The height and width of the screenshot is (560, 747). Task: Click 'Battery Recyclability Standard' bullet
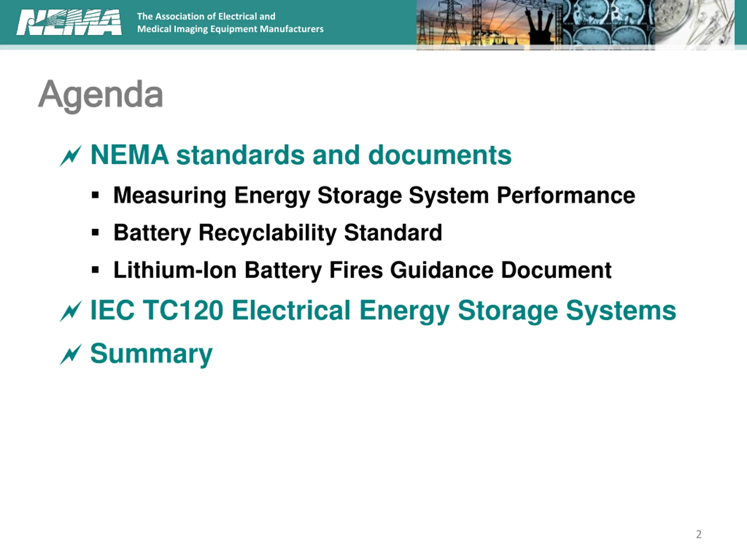(277, 233)
